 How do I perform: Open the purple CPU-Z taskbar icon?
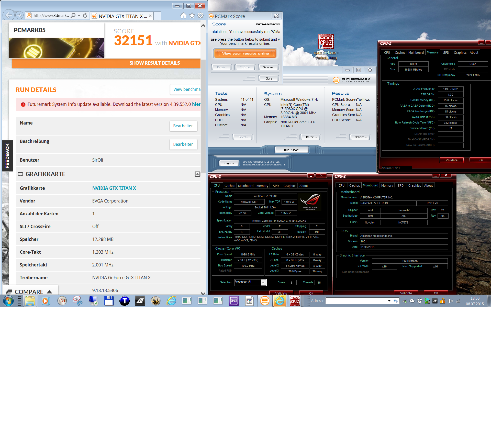(x=233, y=301)
